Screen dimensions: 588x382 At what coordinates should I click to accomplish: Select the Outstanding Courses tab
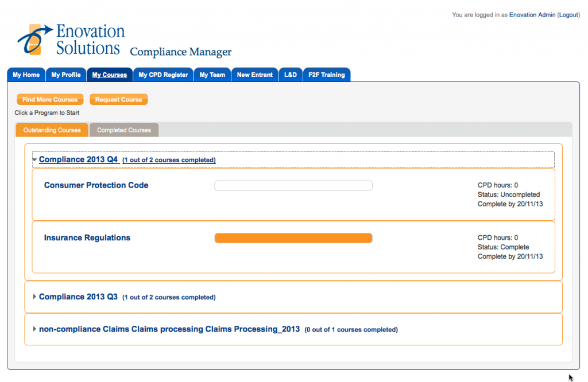52,130
